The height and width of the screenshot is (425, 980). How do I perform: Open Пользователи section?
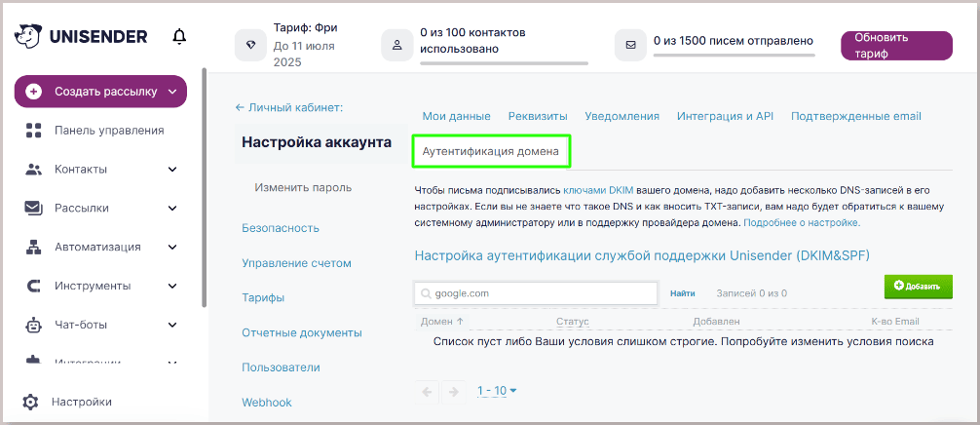pyautogui.click(x=281, y=367)
